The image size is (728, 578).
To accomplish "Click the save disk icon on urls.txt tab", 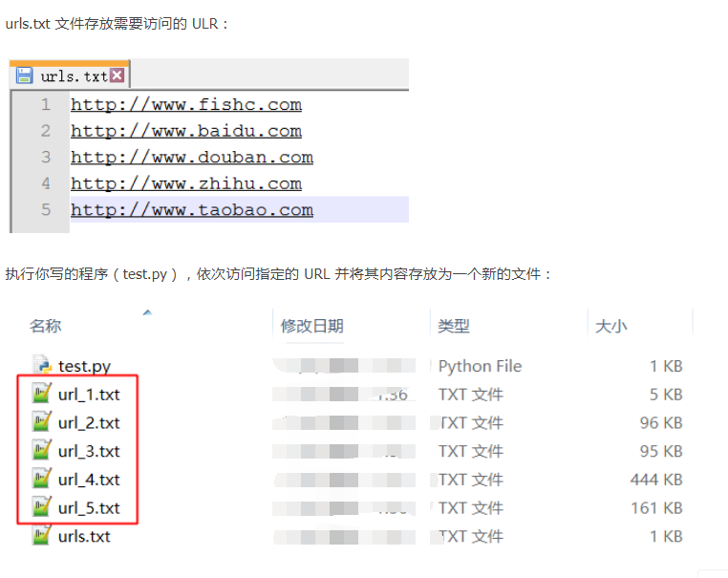I will click(25, 75).
